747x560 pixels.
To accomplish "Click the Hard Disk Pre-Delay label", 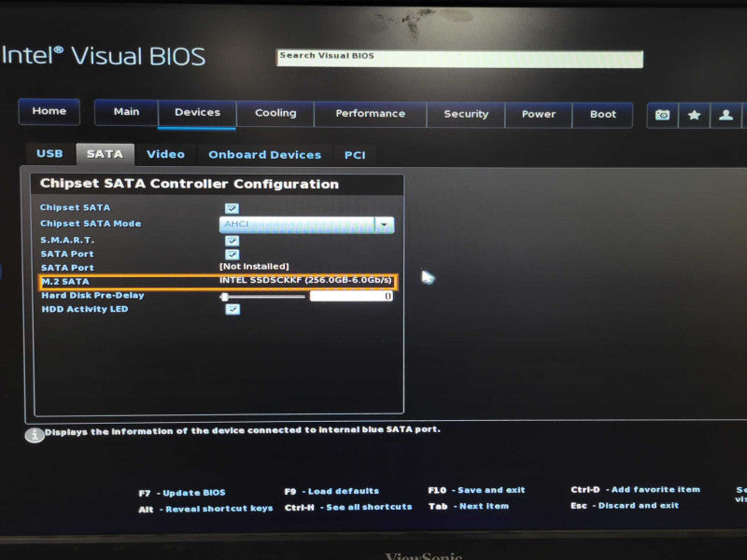I will pyautogui.click(x=92, y=296).
